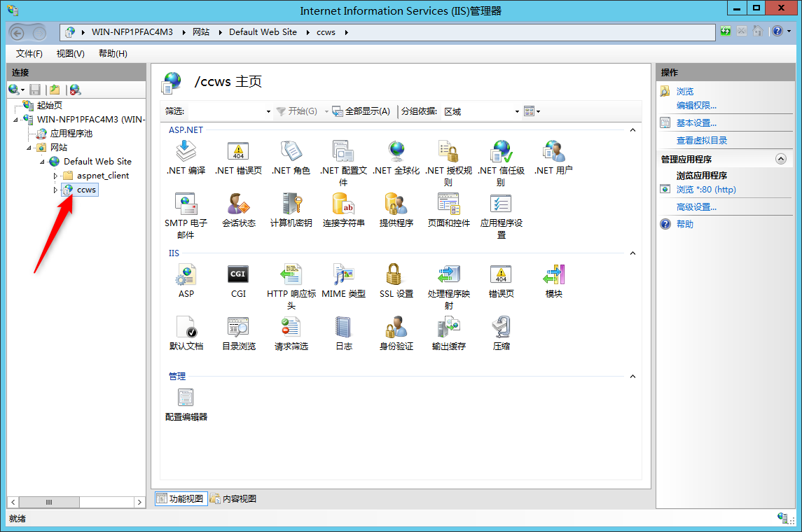Open the 计算机密钥 feature
This screenshot has width=802, height=532.
291,211
